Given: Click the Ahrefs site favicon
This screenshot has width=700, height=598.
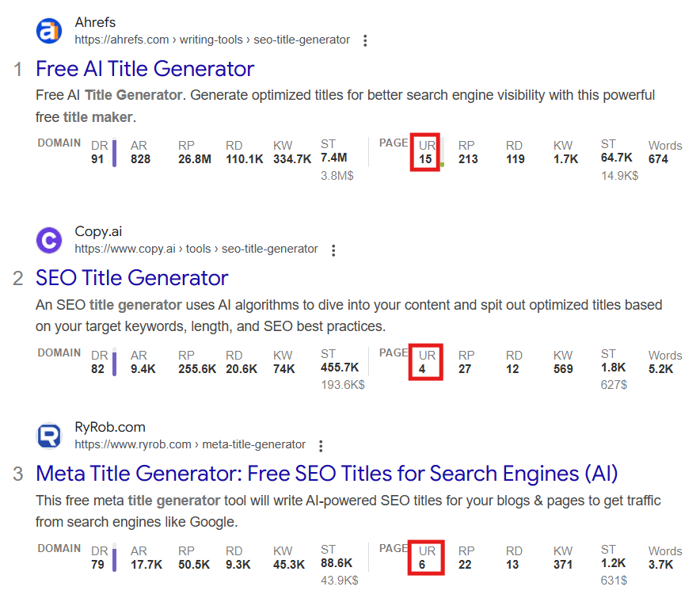Looking at the screenshot, I should (49, 31).
